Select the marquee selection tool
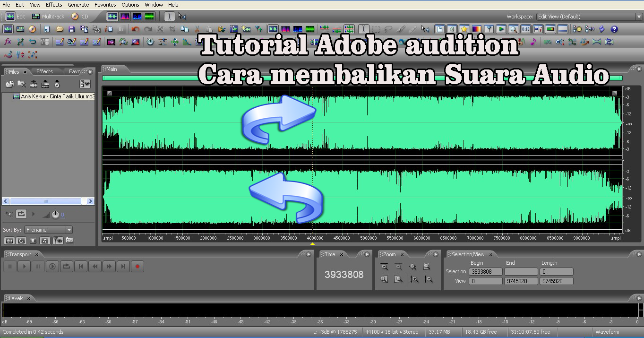644x338 pixels. [376, 29]
